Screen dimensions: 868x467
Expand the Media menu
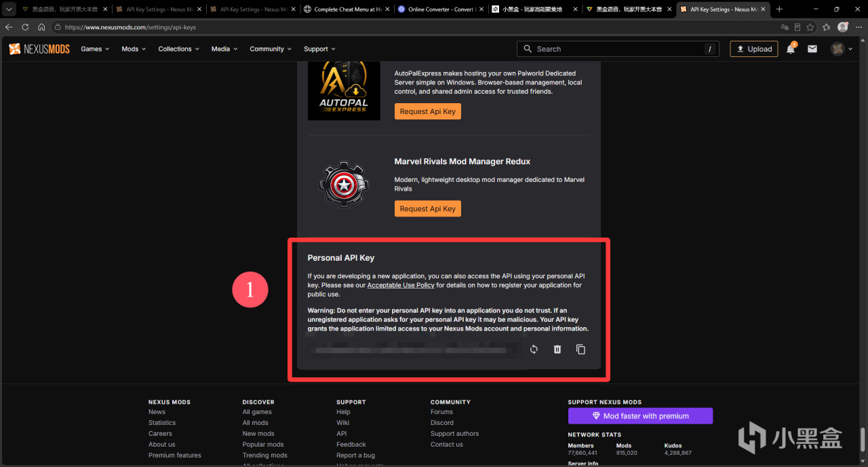click(224, 49)
